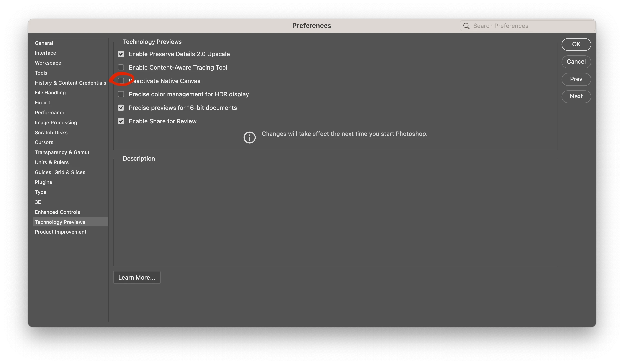624x364 pixels.
Task: Uncheck Precise previews for 16-bit documents
Action: (x=121, y=108)
